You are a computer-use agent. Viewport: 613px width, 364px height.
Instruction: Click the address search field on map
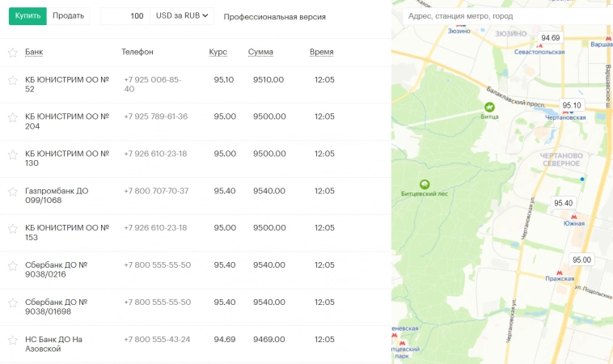click(x=505, y=15)
